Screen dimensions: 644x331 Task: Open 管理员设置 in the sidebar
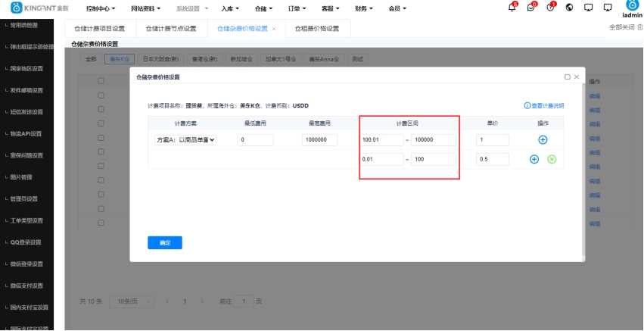click(x=23, y=199)
